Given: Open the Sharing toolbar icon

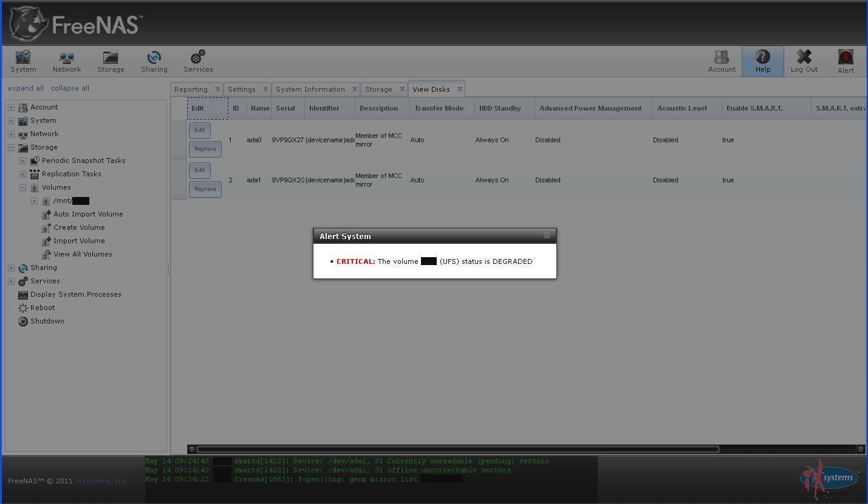Looking at the screenshot, I should 154,61.
